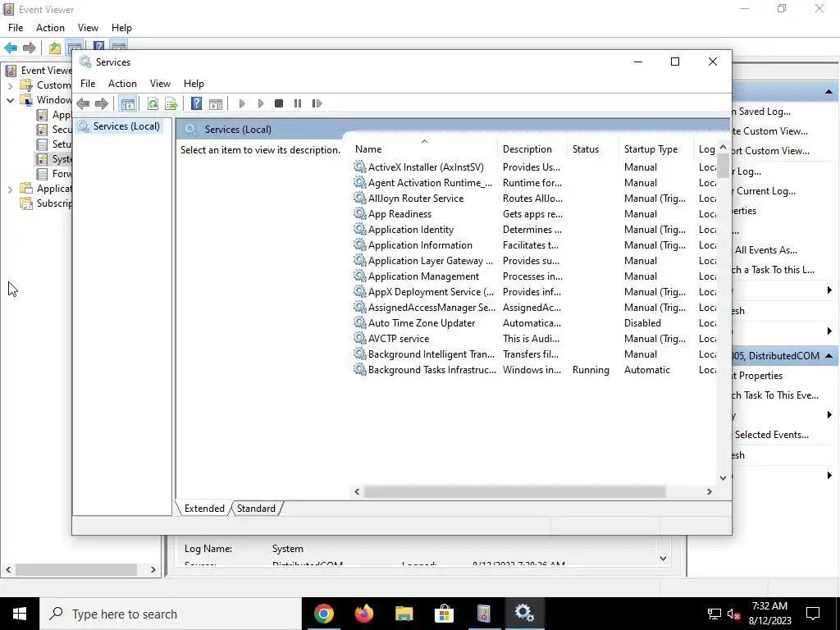The width and height of the screenshot is (840, 630).
Task: Sort services by Status column header
Action: point(594,149)
